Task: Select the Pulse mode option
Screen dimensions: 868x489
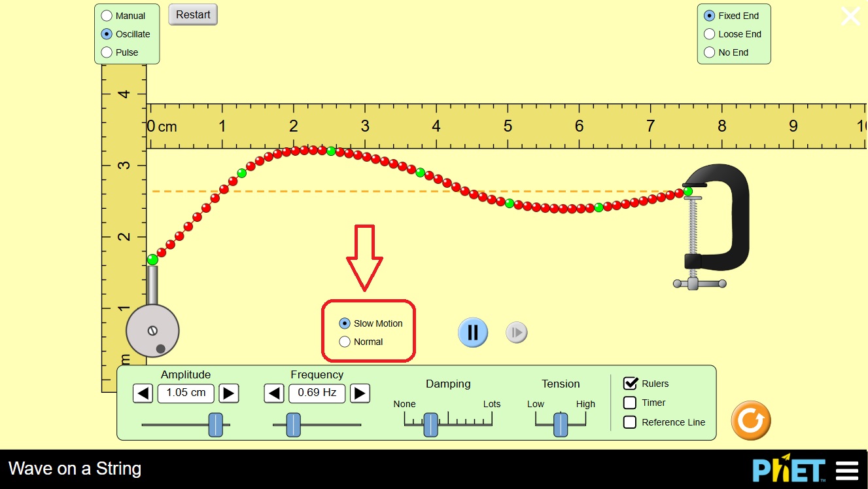Action: tap(107, 52)
